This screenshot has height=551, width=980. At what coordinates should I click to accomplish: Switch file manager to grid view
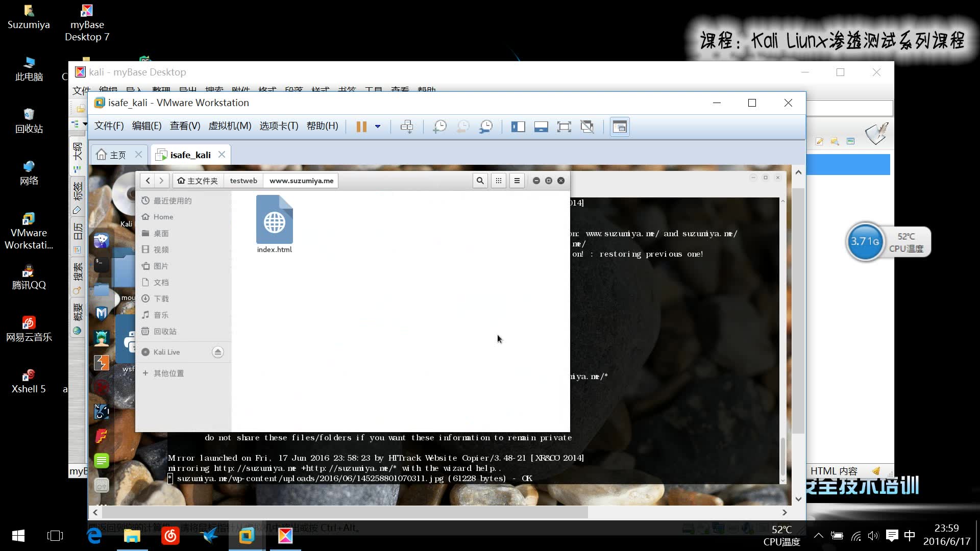[499, 181]
